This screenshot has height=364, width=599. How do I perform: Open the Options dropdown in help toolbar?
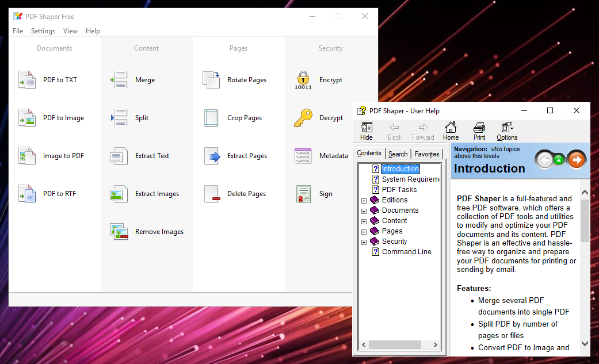(x=507, y=131)
